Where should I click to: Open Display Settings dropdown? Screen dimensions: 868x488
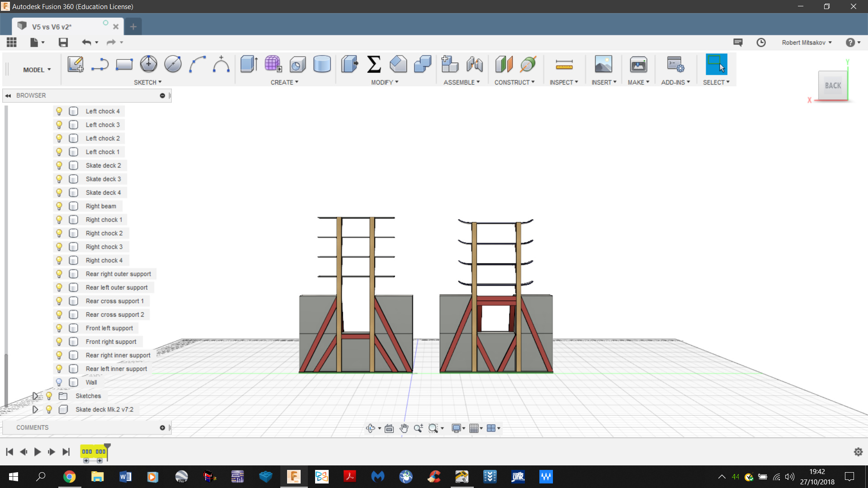458,428
